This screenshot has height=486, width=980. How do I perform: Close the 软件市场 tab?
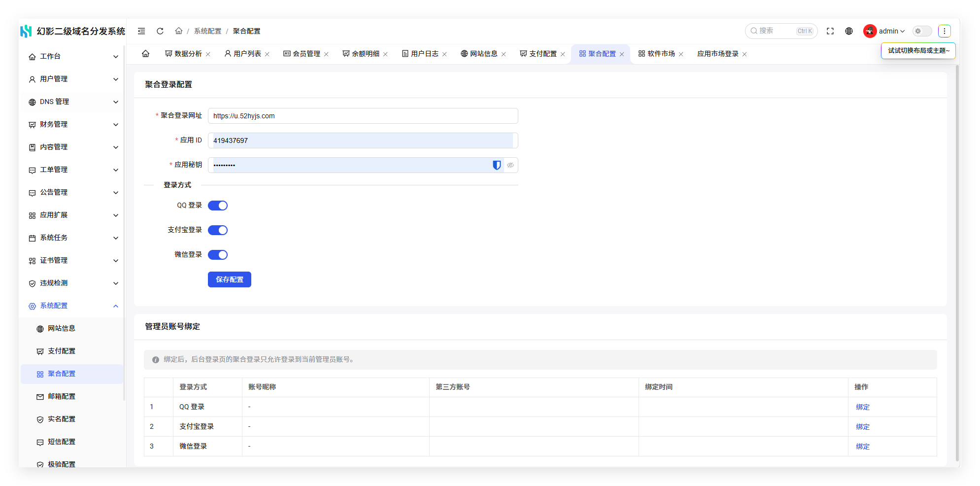[x=681, y=54]
